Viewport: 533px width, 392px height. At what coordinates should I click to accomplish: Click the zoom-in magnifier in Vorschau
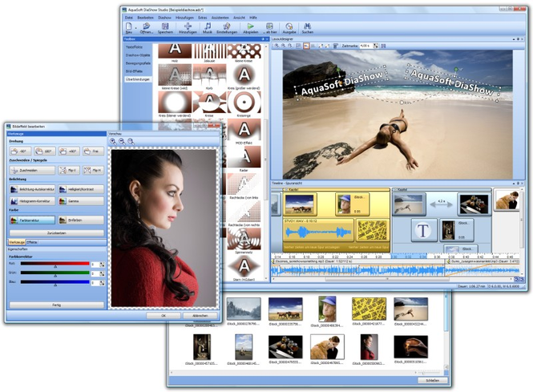click(113, 141)
